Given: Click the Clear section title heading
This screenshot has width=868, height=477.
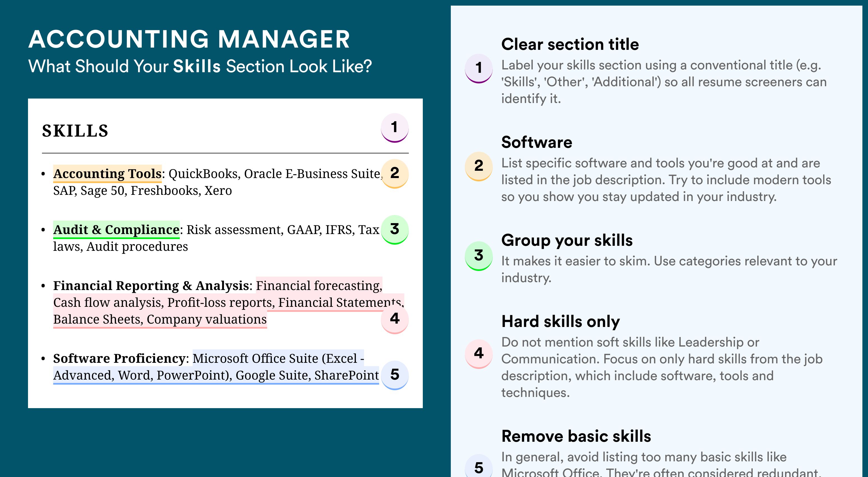Looking at the screenshot, I should coord(570,44).
